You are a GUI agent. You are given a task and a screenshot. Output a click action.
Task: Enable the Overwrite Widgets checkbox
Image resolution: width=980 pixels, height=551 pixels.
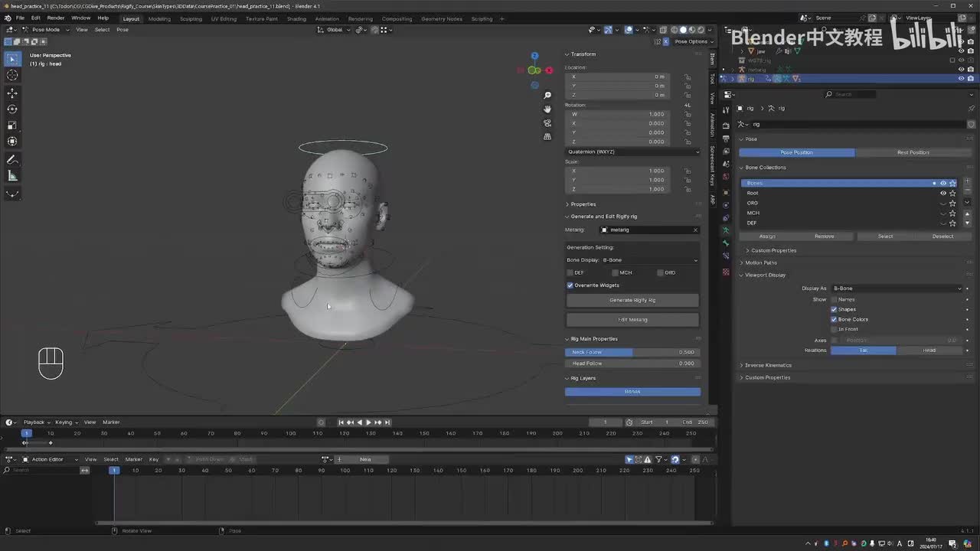click(570, 285)
